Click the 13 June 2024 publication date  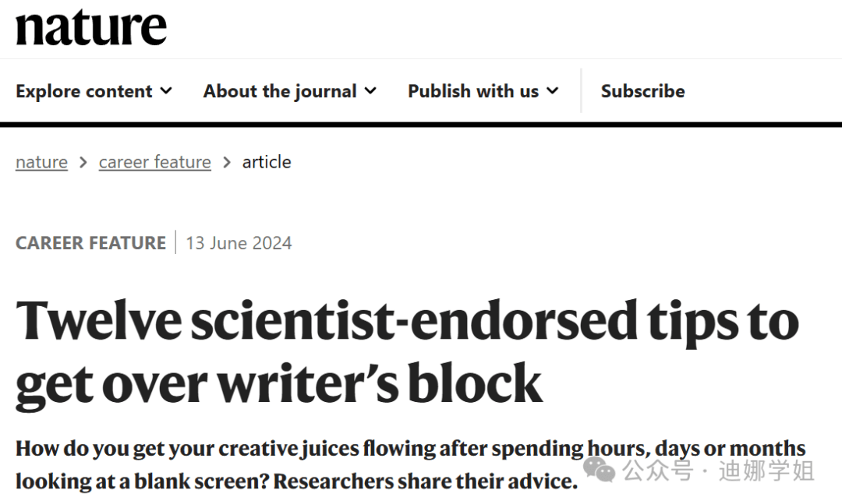pyautogui.click(x=239, y=243)
